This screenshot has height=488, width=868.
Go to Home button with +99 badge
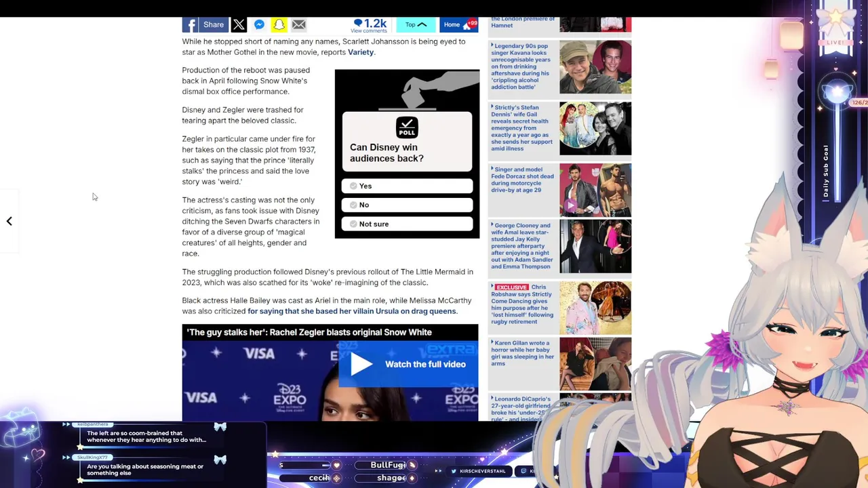pyautogui.click(x=459, y=25)
